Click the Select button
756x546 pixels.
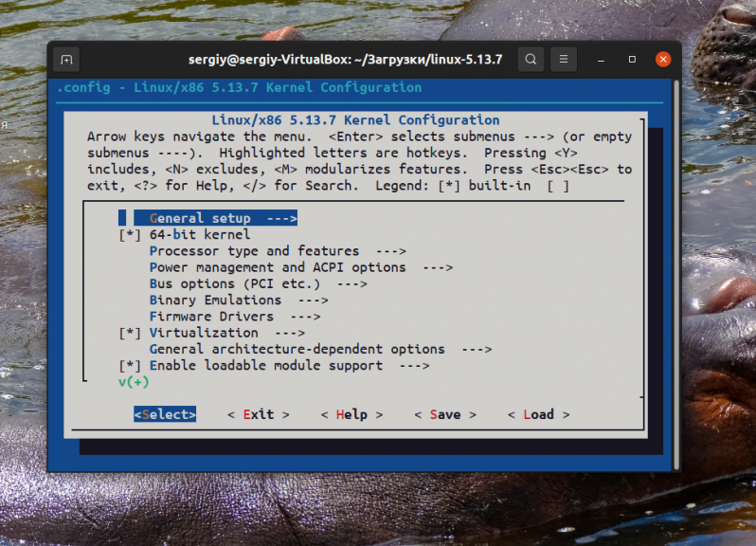165,414
